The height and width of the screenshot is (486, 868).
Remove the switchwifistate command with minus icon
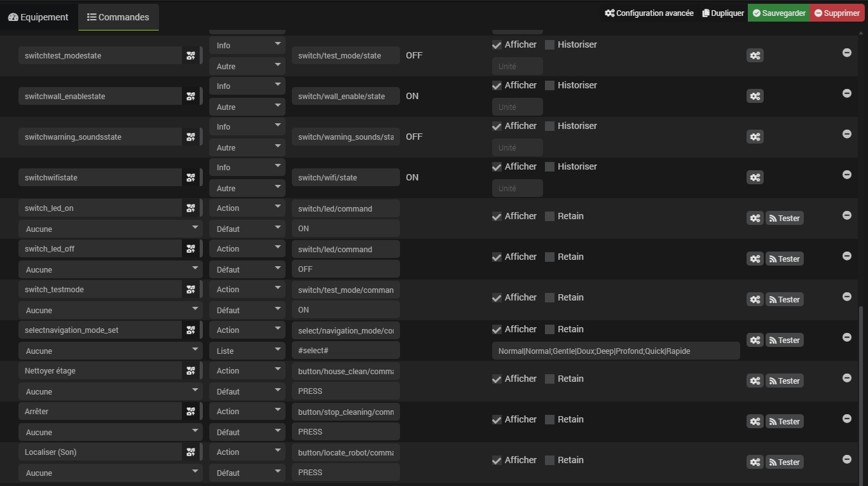(846, 175)
